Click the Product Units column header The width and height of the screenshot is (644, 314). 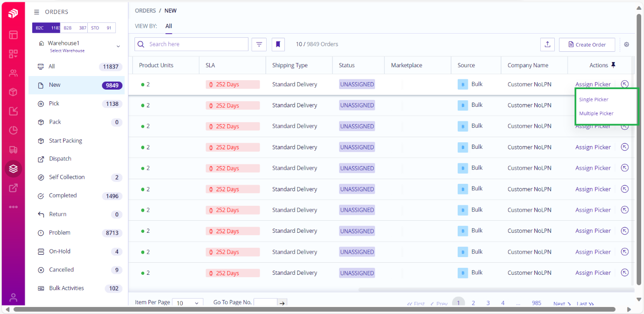click(x=166, y=65)
